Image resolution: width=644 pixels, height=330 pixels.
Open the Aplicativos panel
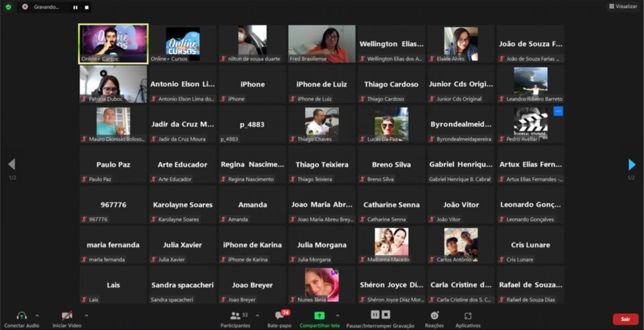pyautogui.click(x=467, y=316)
